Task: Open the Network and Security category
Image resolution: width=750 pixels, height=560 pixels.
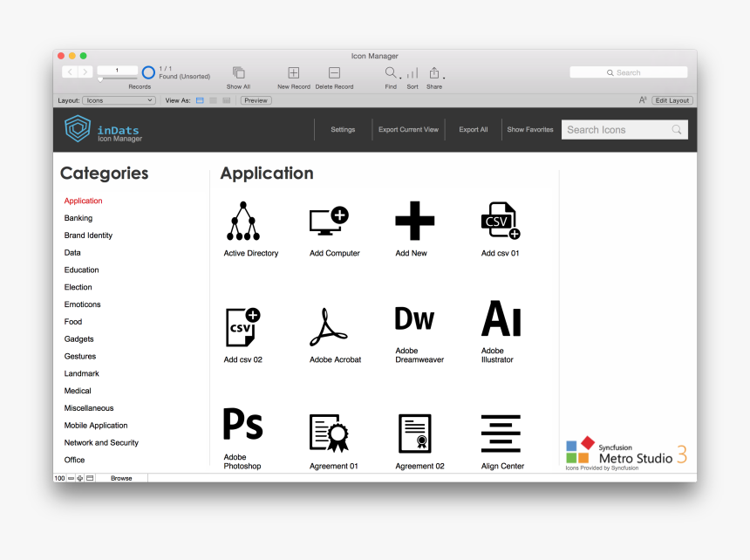Action: (x=101, y=442)
